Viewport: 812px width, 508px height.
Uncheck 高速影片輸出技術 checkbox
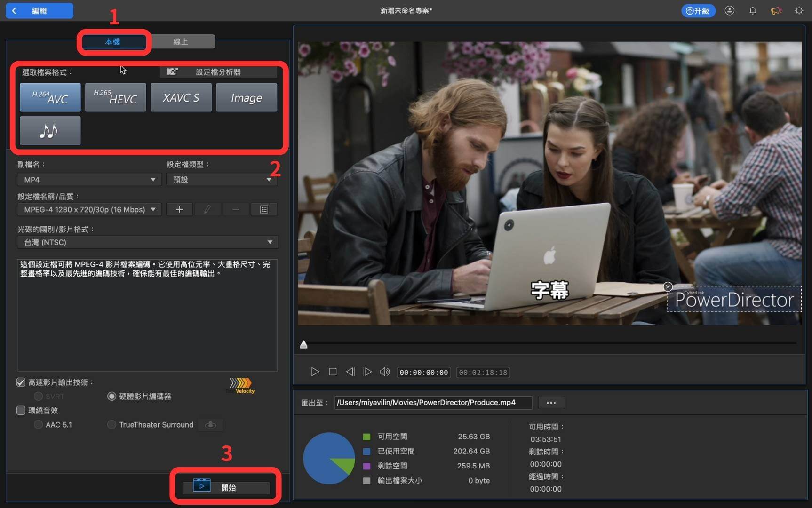click(x=21, y=382)
